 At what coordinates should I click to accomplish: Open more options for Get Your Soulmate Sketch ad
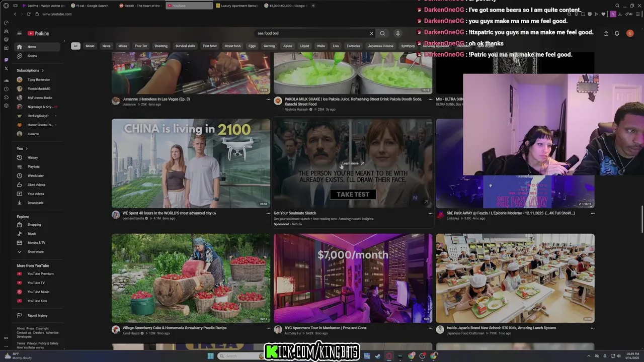point(430,213)
